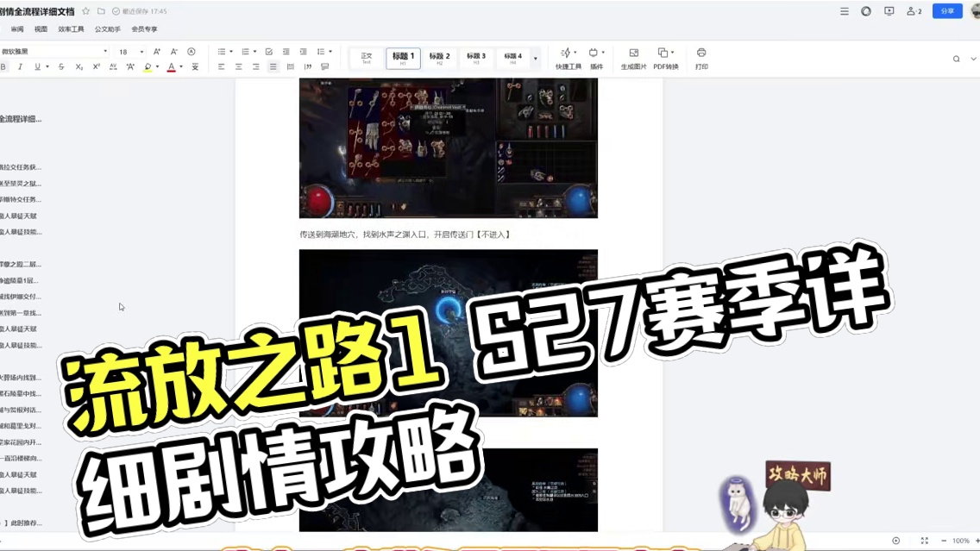Screen dimensions: 980x551
Task: Click the blue 分享 (Share) button
Action: click(x=946, y=11)
